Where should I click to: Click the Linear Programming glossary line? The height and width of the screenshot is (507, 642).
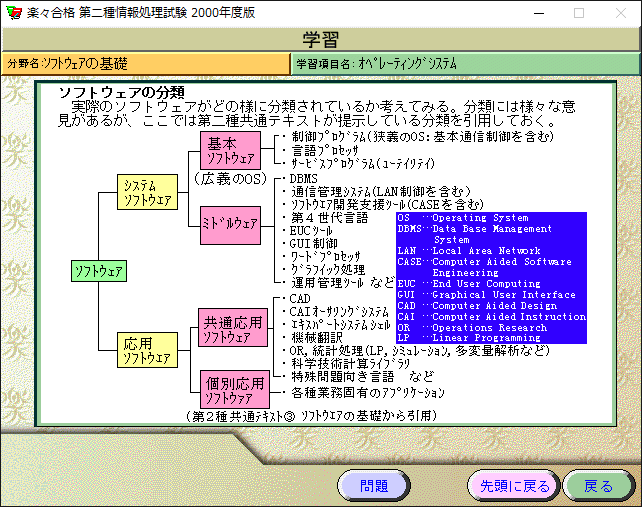(x=469, y=338)
